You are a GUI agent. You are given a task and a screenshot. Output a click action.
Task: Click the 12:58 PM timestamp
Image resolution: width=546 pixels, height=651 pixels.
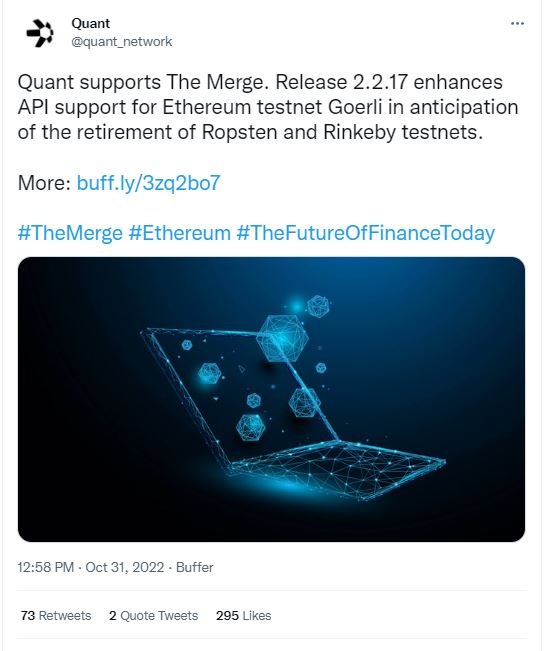[46, 567]
